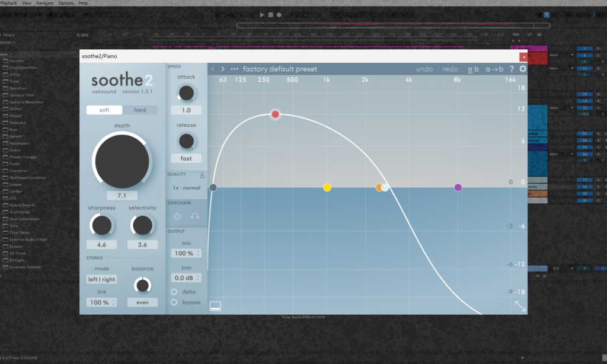Open the Navigate menu
Viewport: 607px width, 364px height.
(44, 3)
